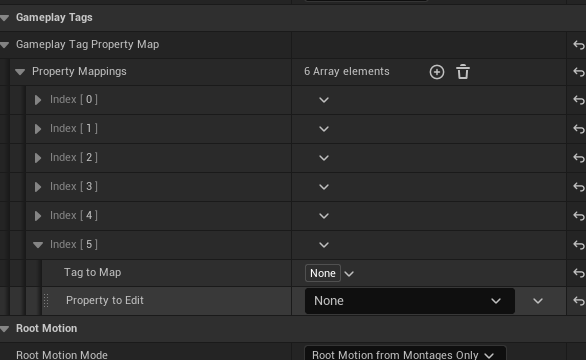This screenshot has width=586, height=360.
Task: Reset Index [ 5 ] to default
Action: pos(579,245)
